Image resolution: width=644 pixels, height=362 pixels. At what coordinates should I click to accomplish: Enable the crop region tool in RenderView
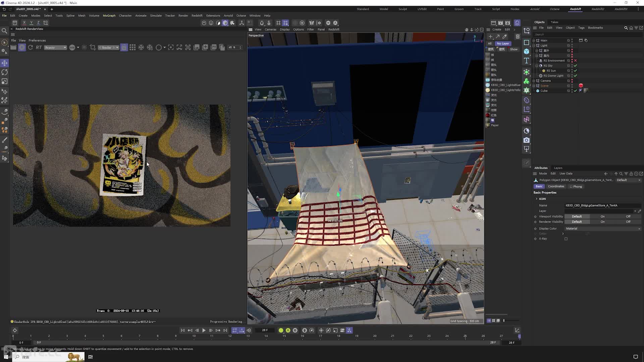tap(93, 47)
